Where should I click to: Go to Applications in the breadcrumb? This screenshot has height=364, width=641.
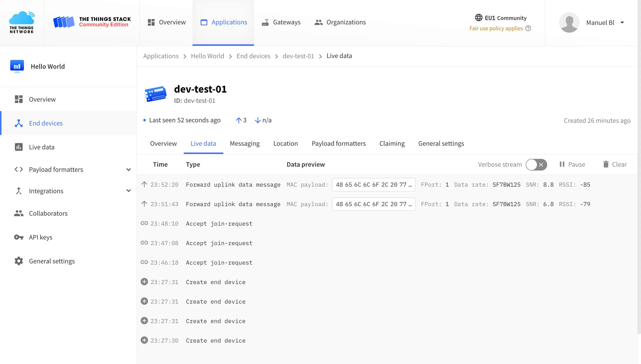[161, 56]
